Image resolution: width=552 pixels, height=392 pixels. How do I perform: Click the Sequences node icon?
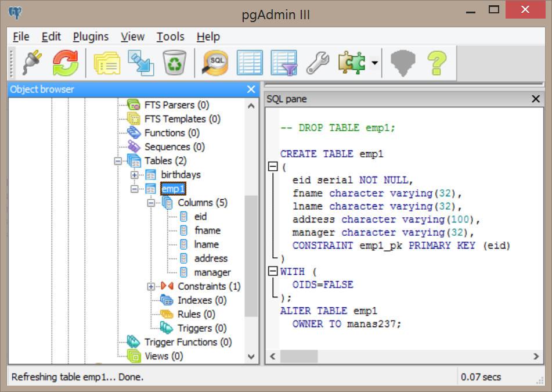click(134, 146)
